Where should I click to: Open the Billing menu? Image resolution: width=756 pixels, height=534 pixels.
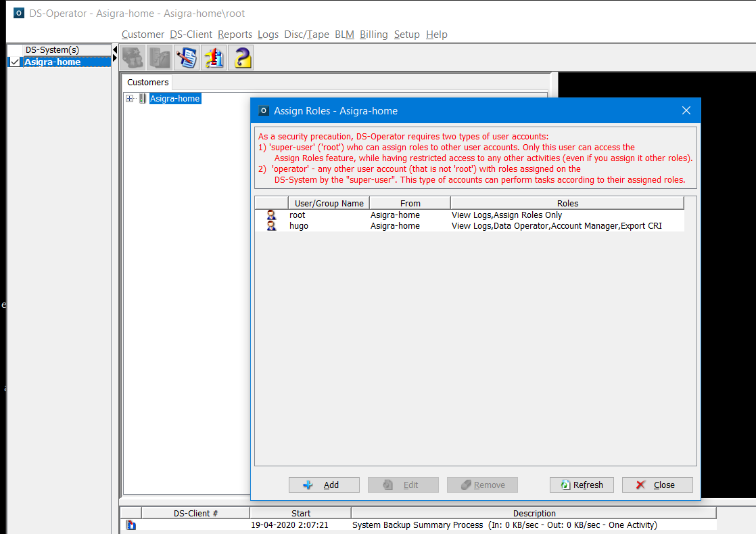(374, 35)
